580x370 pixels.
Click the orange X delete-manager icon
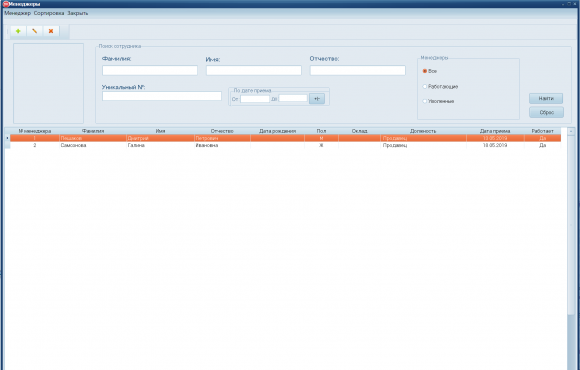(51, 31)
